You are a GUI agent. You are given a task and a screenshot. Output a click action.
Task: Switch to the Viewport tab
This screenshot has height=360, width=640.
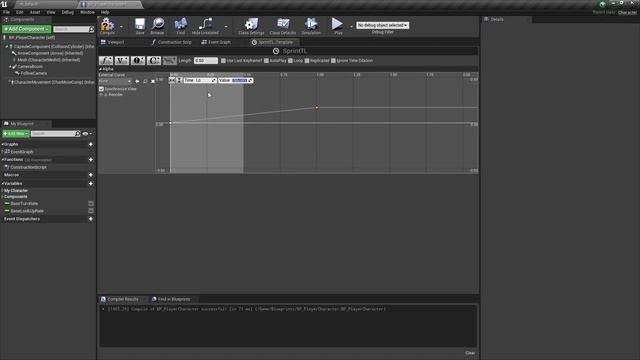click(112, 42)
